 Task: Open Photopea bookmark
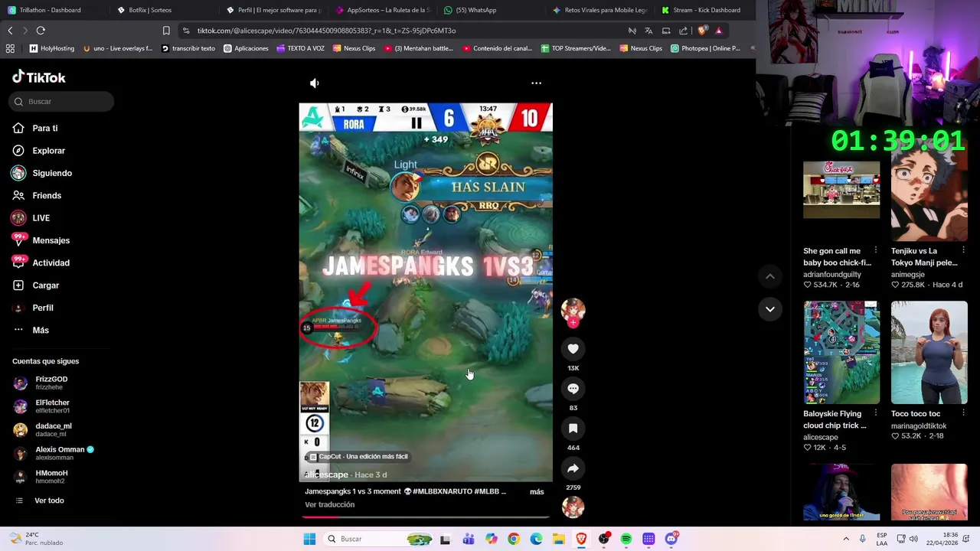point(705,48)
